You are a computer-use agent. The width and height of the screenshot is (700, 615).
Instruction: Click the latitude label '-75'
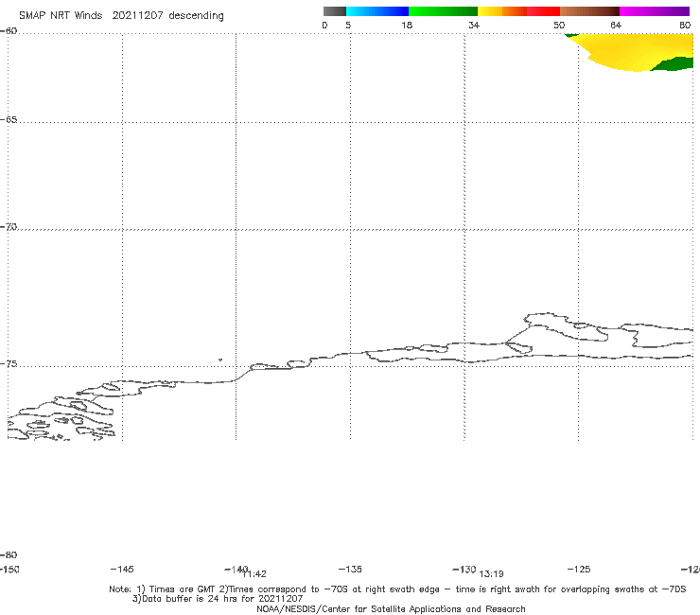9,364
